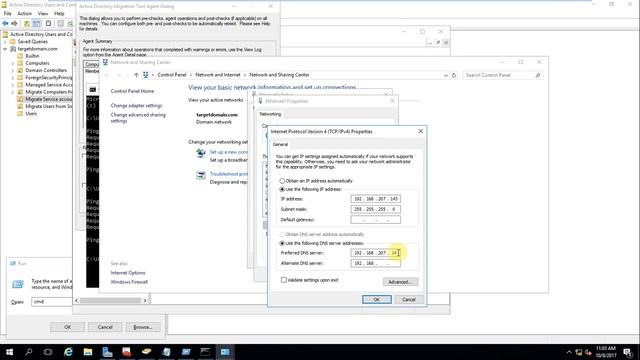Open the Control Panel address bar dropdown arrow

click(x=445, y=76)
